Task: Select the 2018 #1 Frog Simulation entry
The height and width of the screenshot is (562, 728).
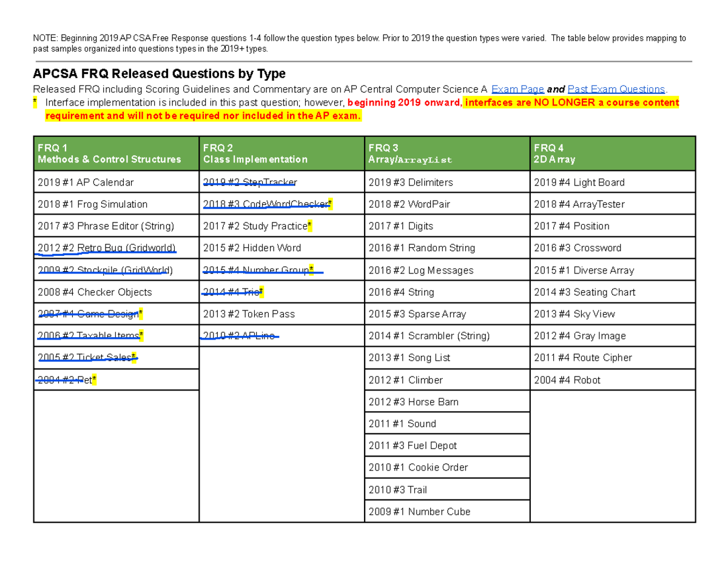Action: coord(91,204)
